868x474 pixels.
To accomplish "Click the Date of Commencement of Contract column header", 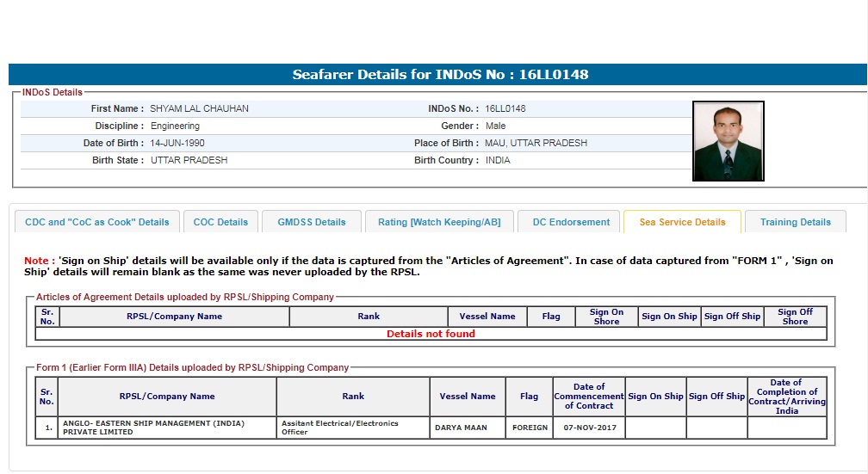I will point(589,397).
